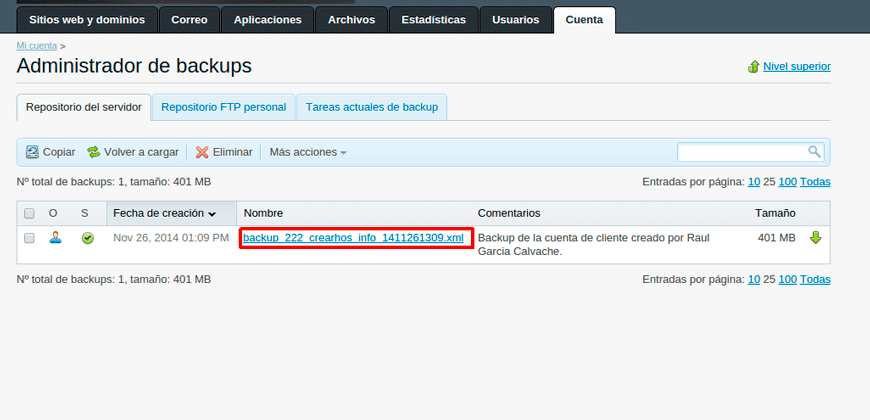The height and width of the screenshot is (420, 870).
Task: Select the checkbox for the backup row
Action: tap(29, 238)
